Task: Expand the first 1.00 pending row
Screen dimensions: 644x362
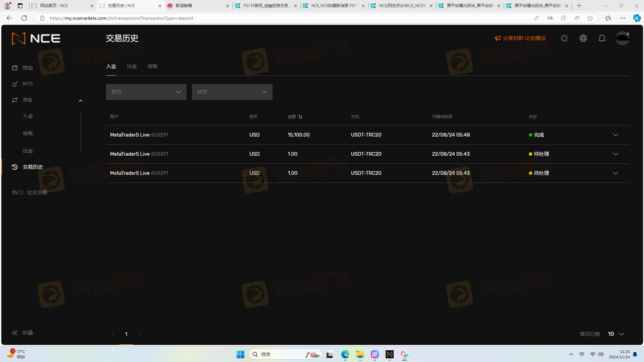Action: (x=615, y=154)
